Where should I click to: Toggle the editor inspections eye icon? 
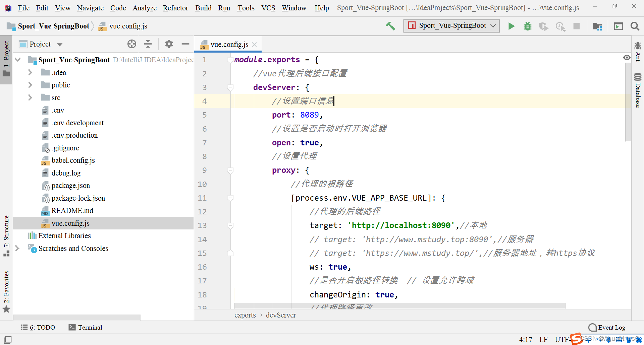tap(627, 58)
